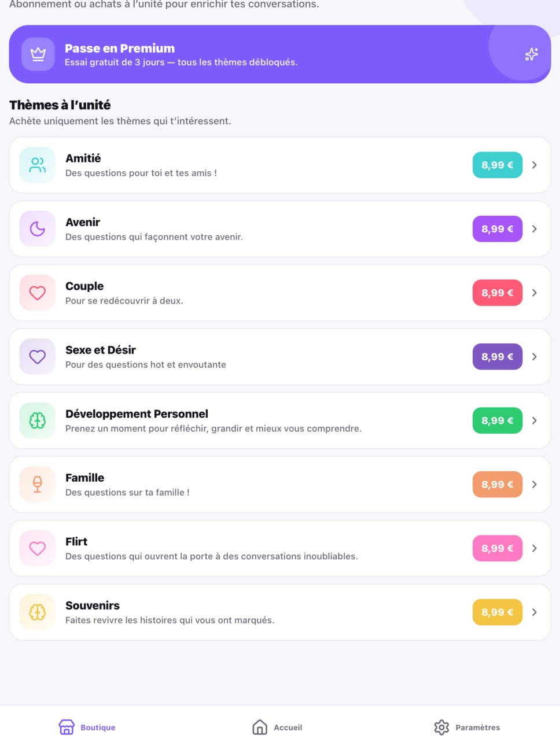Tap the Souvenirs yellow brain icon
The width and height of the screenshot is (560, 746).
point(38,612)
